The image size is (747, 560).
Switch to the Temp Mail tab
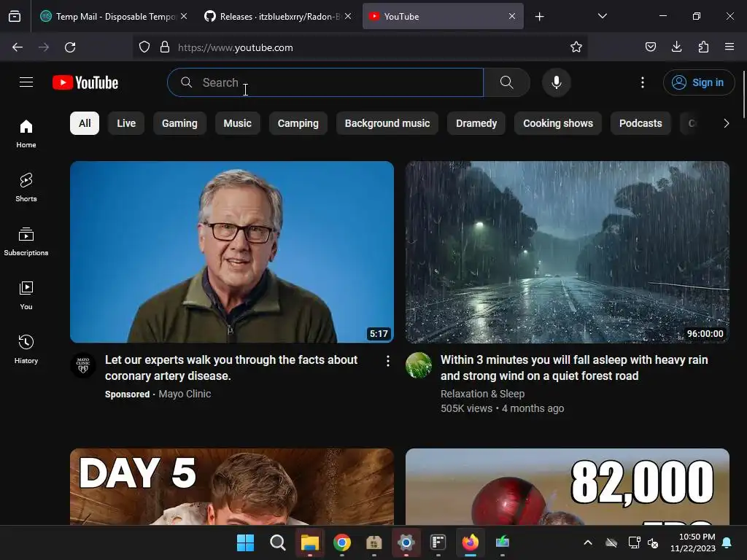[x=112, y=17]
